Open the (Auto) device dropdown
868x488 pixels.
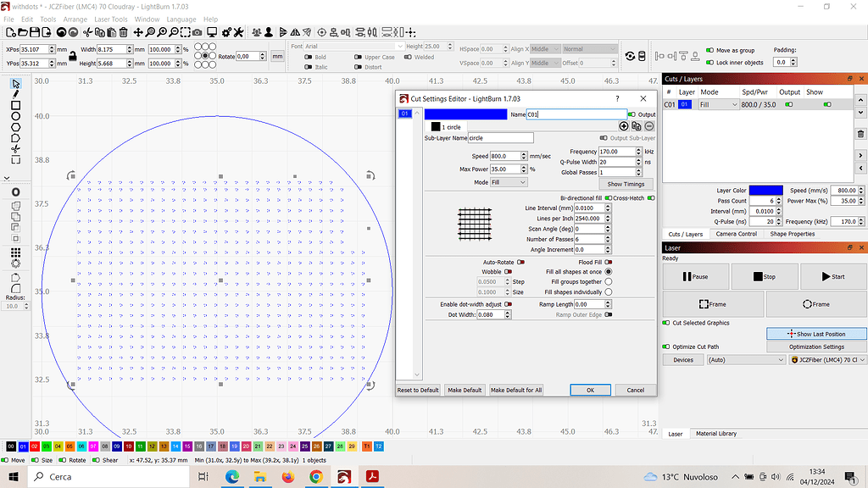(x=744, y=359)
